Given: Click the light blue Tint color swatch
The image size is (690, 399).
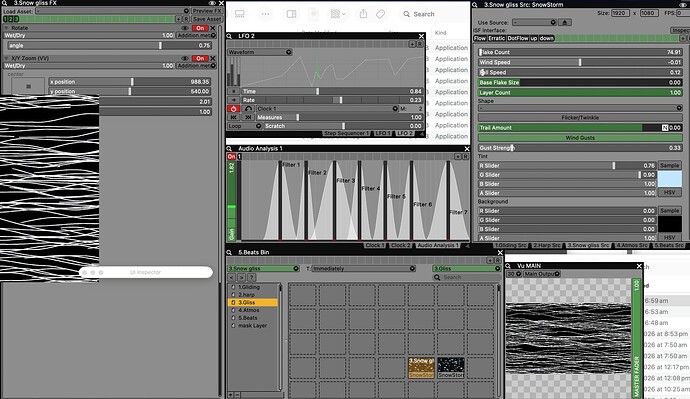Looking at the screenshot, I should 670,179.
